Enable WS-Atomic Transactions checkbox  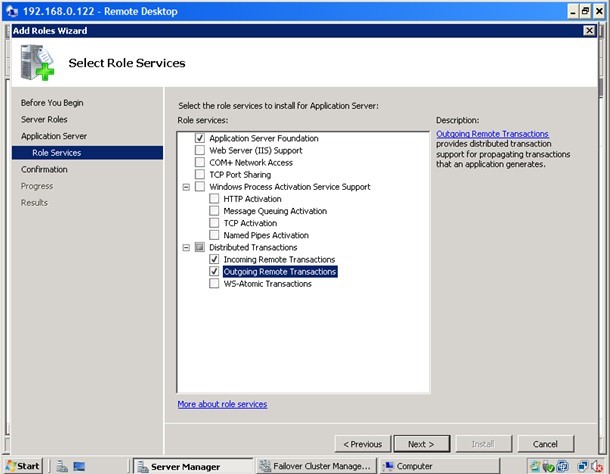tap(214, 283)
